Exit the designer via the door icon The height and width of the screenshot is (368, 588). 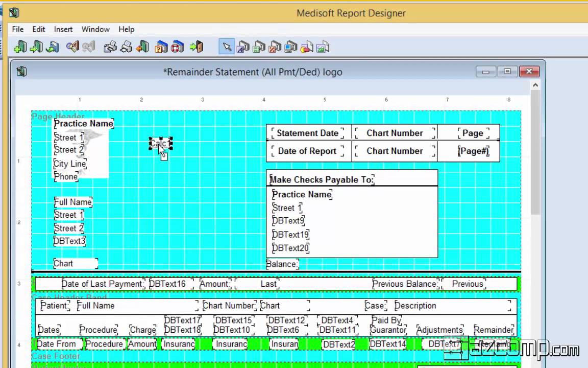pyautogui.click(x=196, y=47)
